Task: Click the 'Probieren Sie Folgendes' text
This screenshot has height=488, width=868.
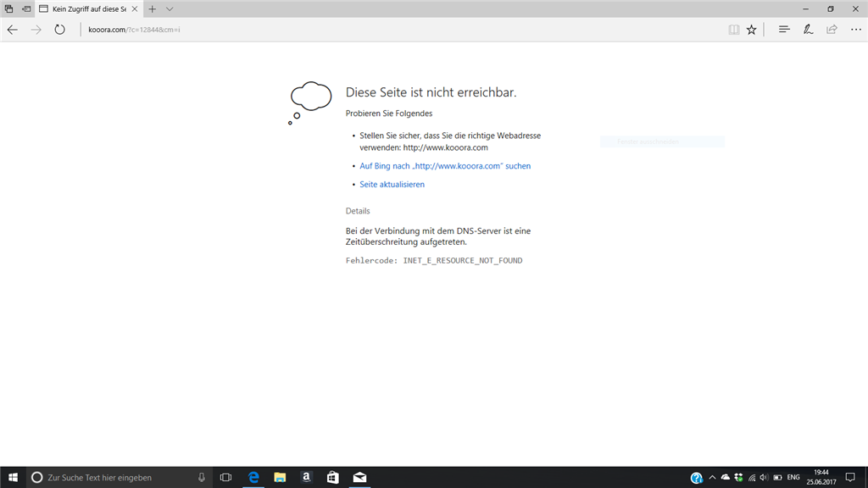Action: pos(389,114)
